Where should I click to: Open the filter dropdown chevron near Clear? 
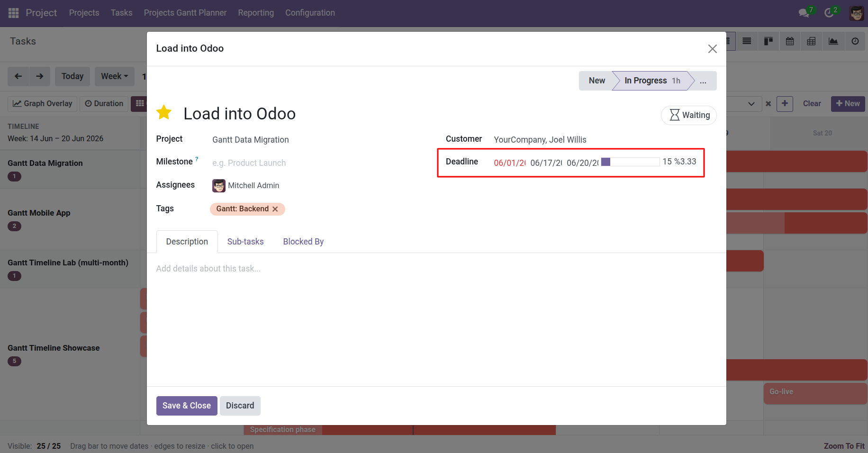coord(751,104)
